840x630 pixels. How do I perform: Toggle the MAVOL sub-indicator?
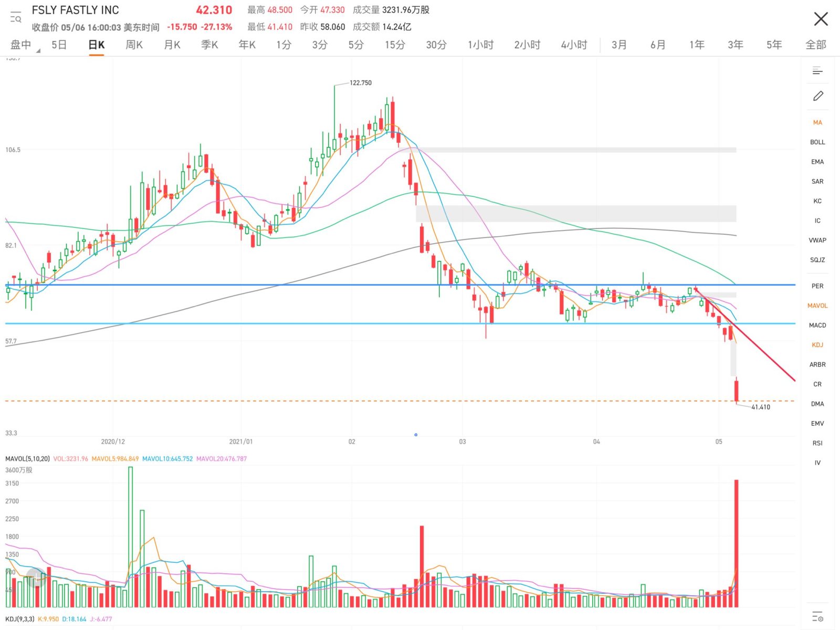pyautogui.click(x=817, y=306)
